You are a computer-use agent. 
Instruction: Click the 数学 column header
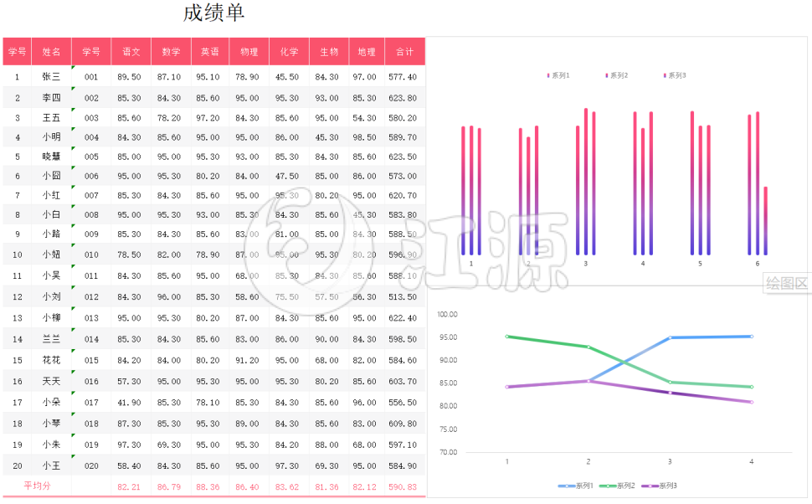(171, 51)
